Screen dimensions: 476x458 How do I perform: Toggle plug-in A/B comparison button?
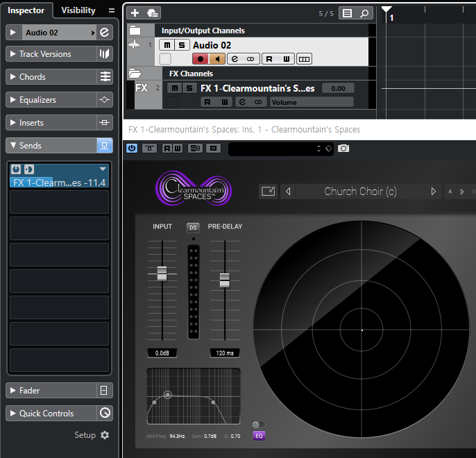pyautogui.click(x=195, y=148)
